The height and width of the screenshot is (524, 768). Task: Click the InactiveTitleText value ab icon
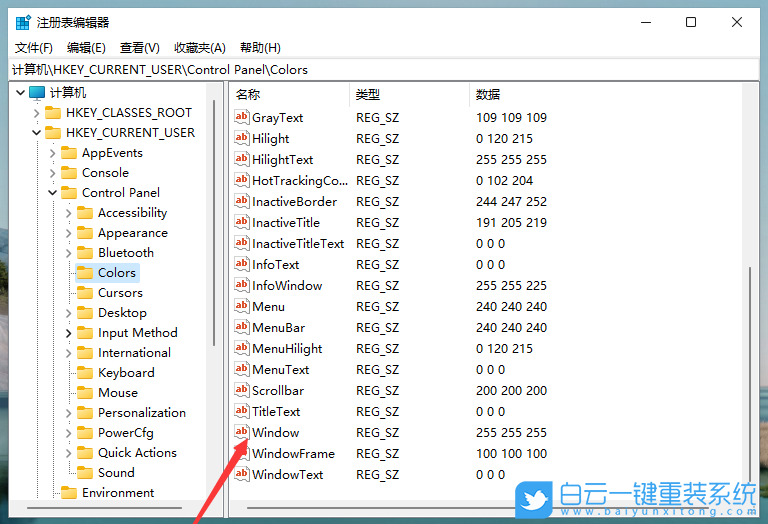(241, 243)
